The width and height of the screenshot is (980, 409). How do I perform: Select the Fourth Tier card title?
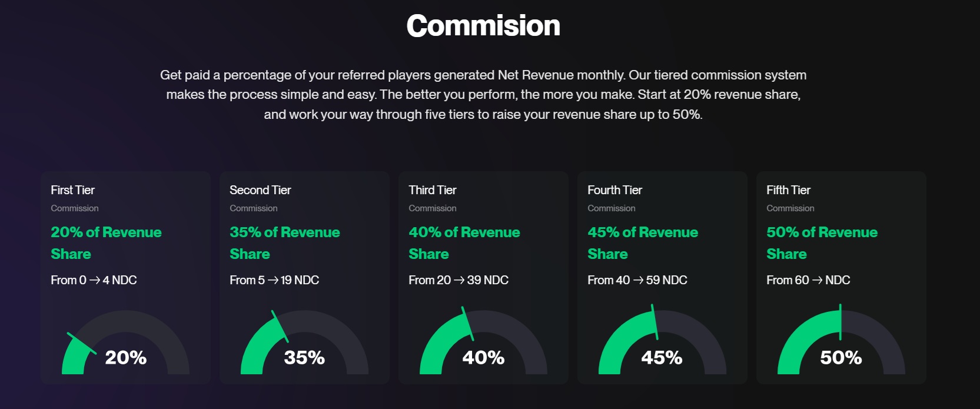click(614, 190)
